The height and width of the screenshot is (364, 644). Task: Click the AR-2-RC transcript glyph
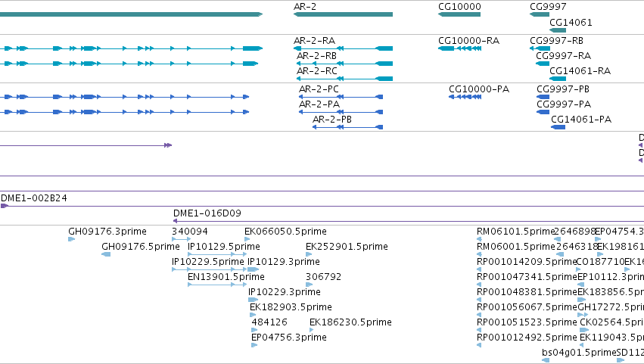344,79
